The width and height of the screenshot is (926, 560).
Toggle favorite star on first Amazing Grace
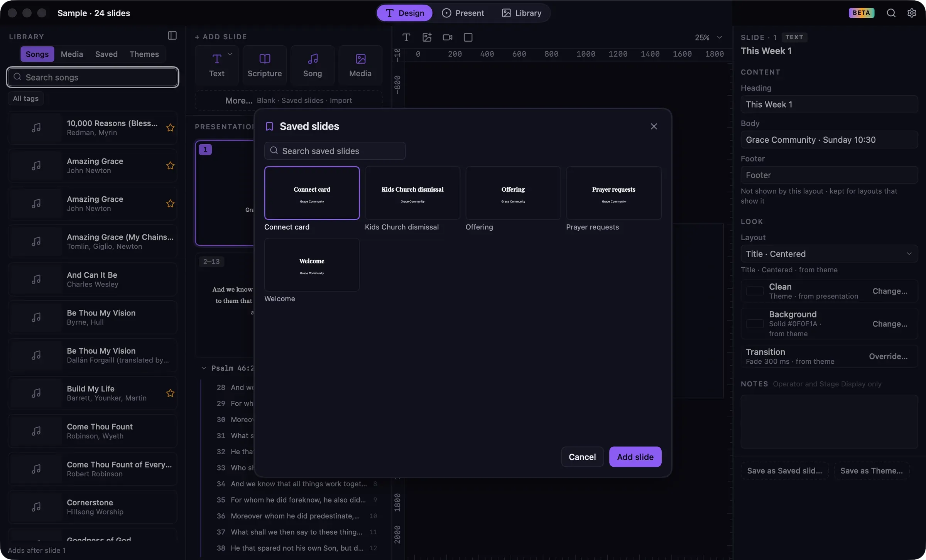[x=170, y=165]
